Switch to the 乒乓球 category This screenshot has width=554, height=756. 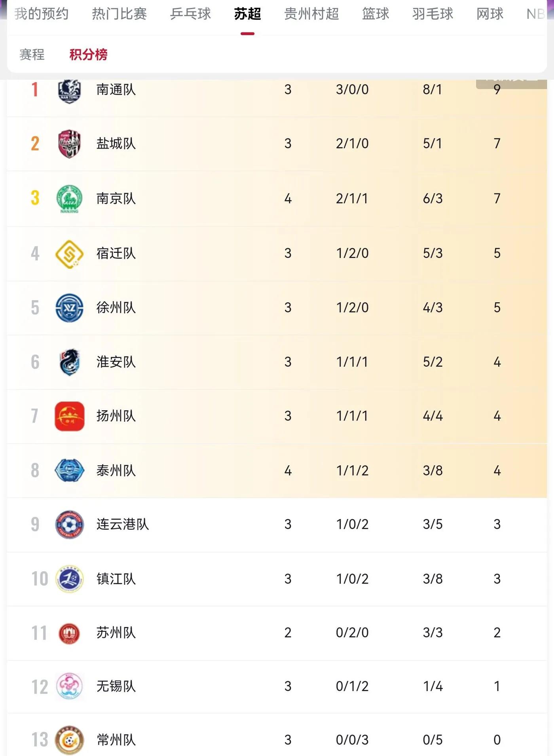(190, 14)
